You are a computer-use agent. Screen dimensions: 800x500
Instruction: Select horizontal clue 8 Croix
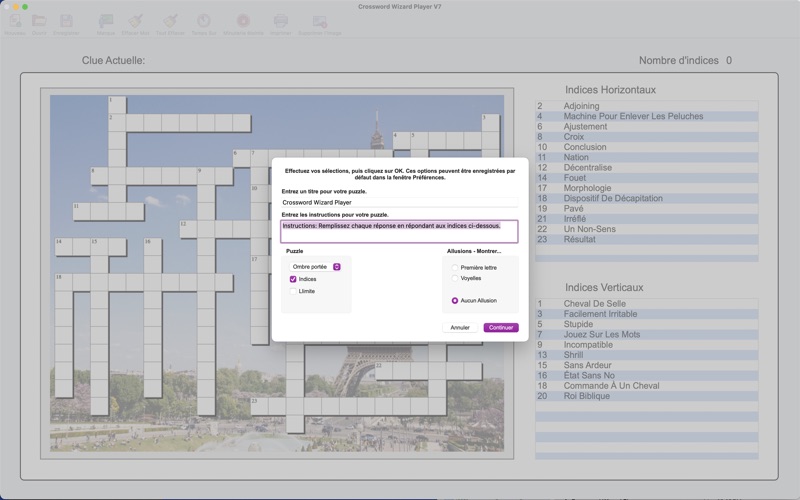click(x=646, y=137)
